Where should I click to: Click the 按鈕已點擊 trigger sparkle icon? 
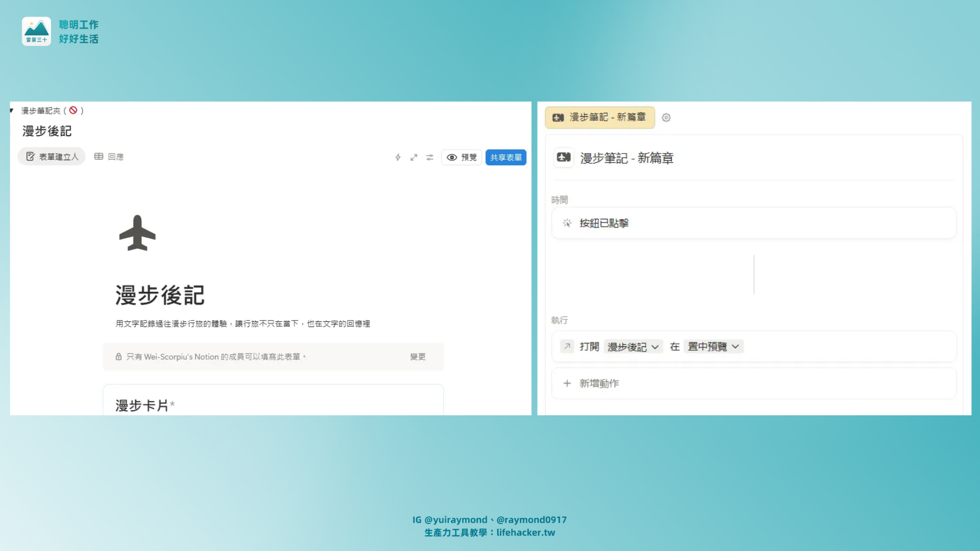[x=567, y=223]
